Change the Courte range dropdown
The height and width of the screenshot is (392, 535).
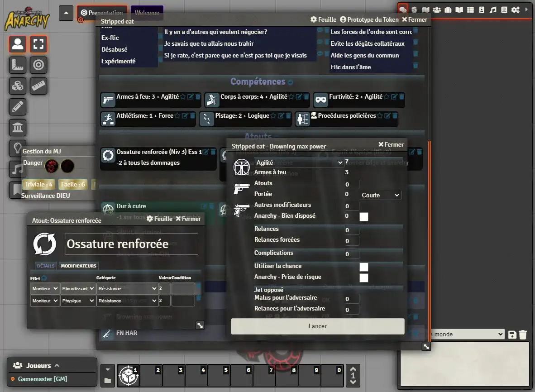pyautogui.click(x=380, y=195)
